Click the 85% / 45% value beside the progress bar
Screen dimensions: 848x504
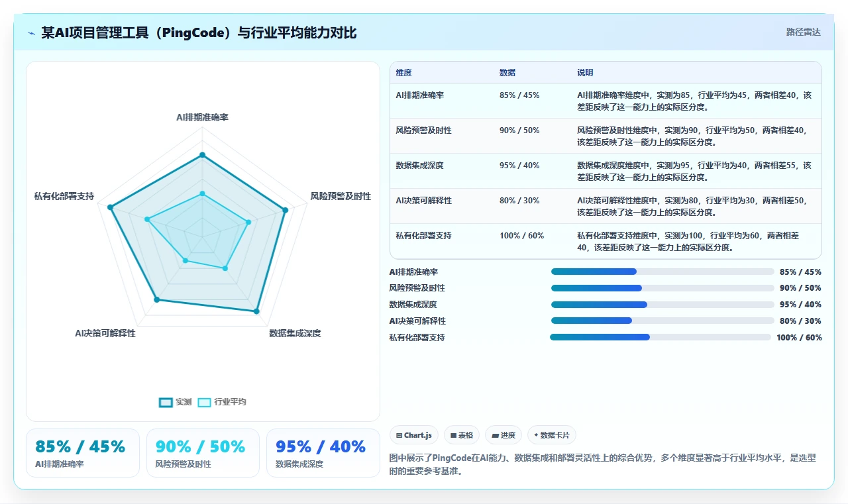tap(800, 272)
